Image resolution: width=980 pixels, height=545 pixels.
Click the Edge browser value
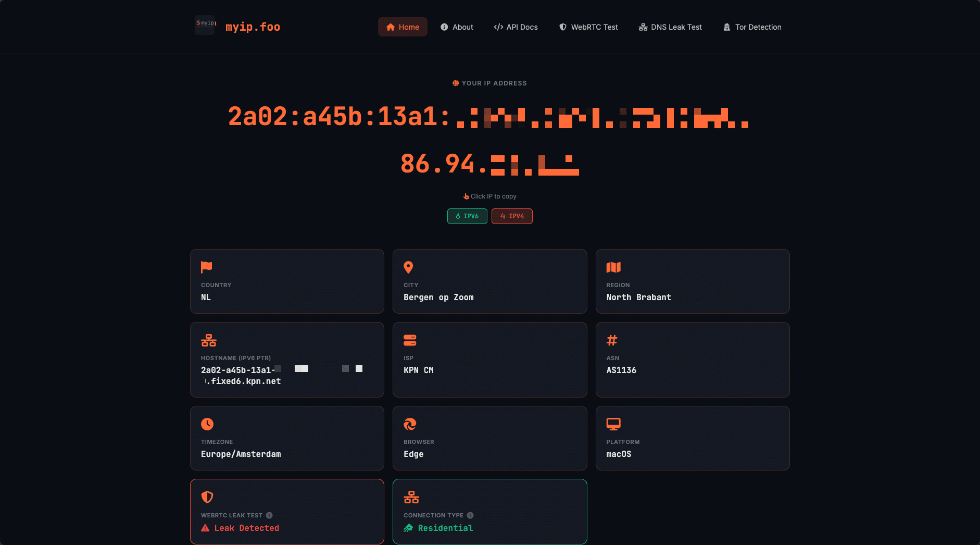[x=413, y=454]
